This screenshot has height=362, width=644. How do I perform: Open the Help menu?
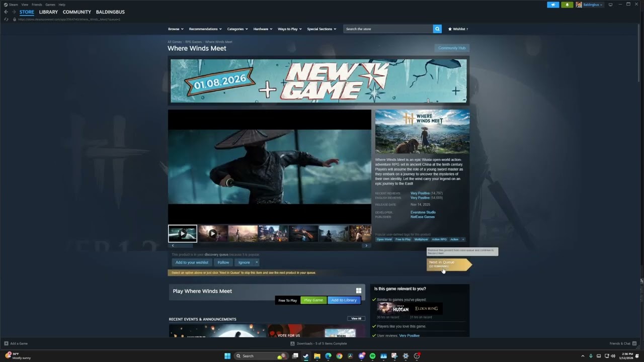tap(62, 5)
